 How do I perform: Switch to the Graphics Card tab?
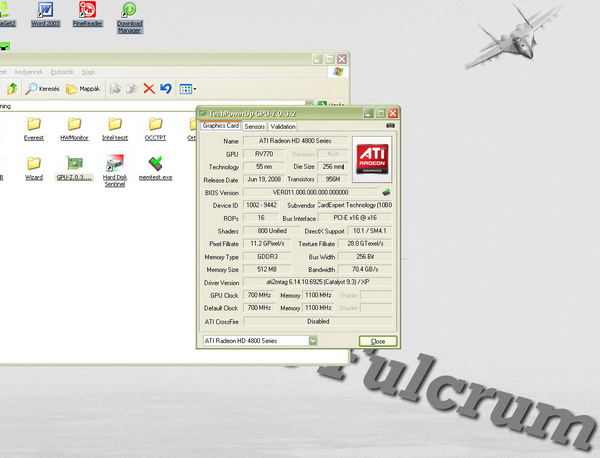[x=221, y=126]
